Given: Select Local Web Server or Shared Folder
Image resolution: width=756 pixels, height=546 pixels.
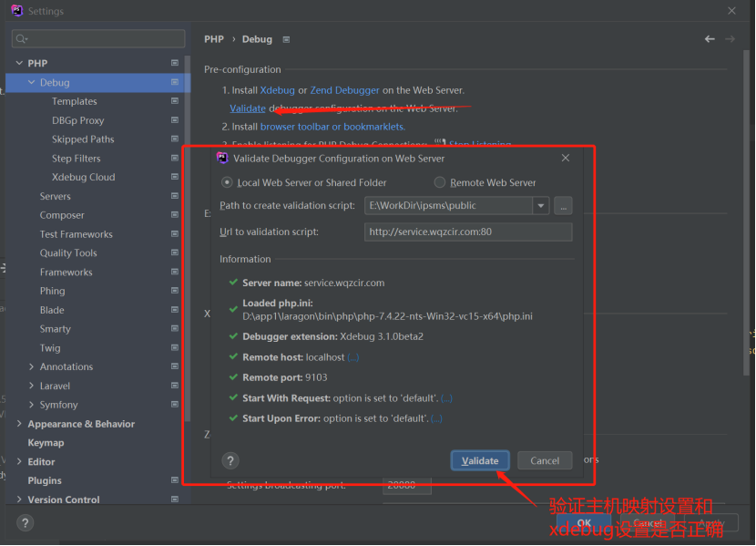Looking at the screenshot, I should [x=227, y=182].
